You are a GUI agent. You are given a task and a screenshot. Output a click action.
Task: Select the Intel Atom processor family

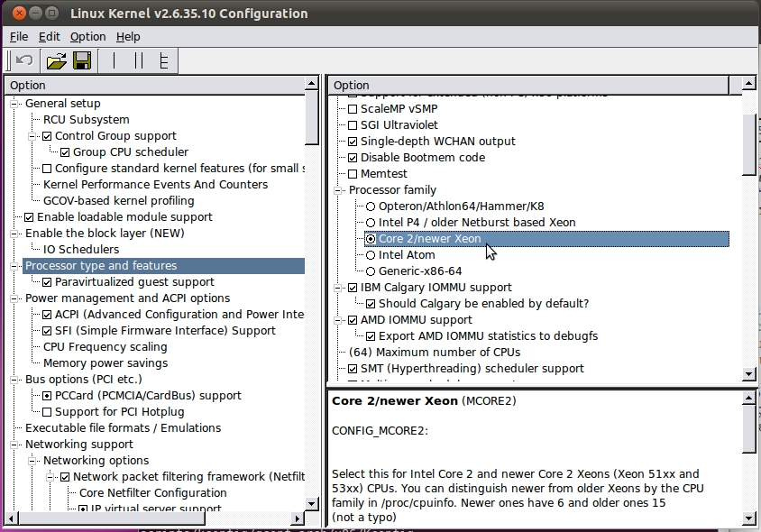(371, 254)
